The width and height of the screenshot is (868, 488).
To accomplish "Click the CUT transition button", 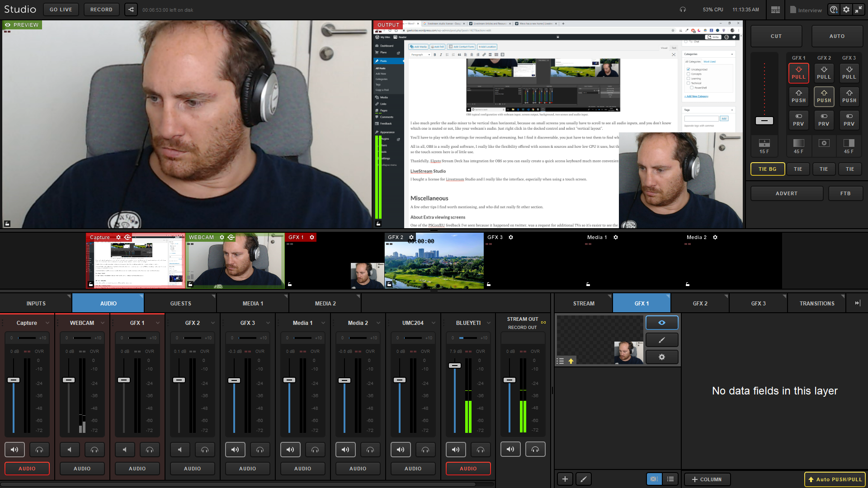I will [776, 36].
